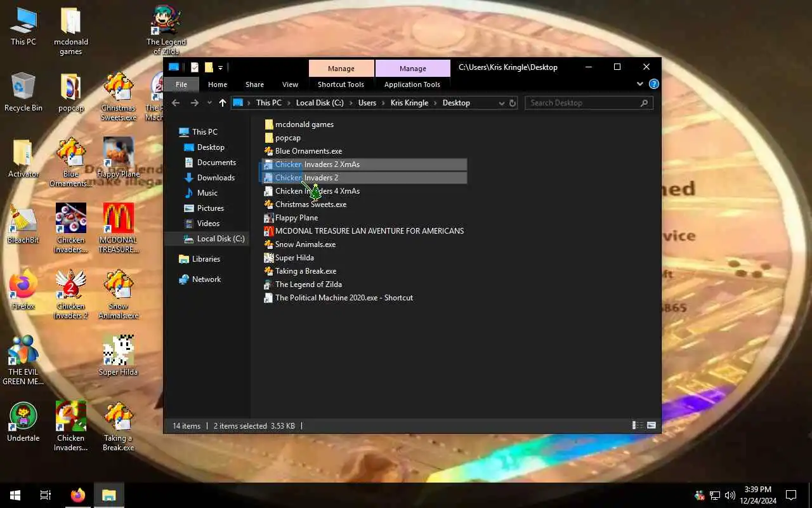Click the Kris Kringle breadcrumb
812x508 pixels.
[409, 103]
